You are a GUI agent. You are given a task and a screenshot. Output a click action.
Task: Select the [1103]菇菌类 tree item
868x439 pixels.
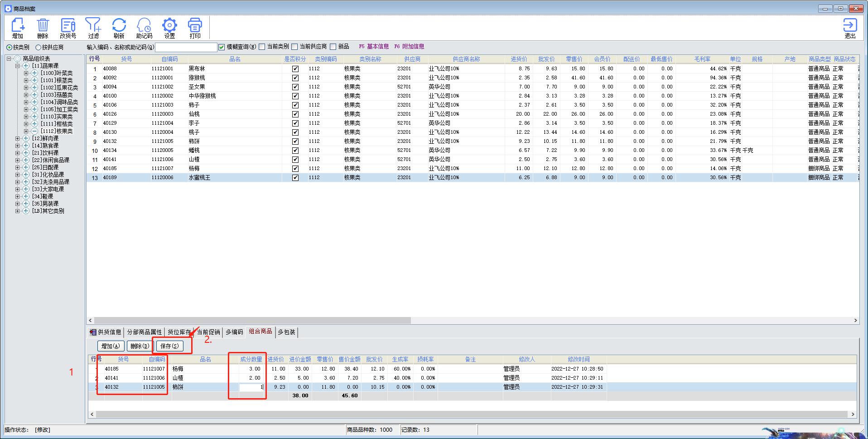click(57, 95)
